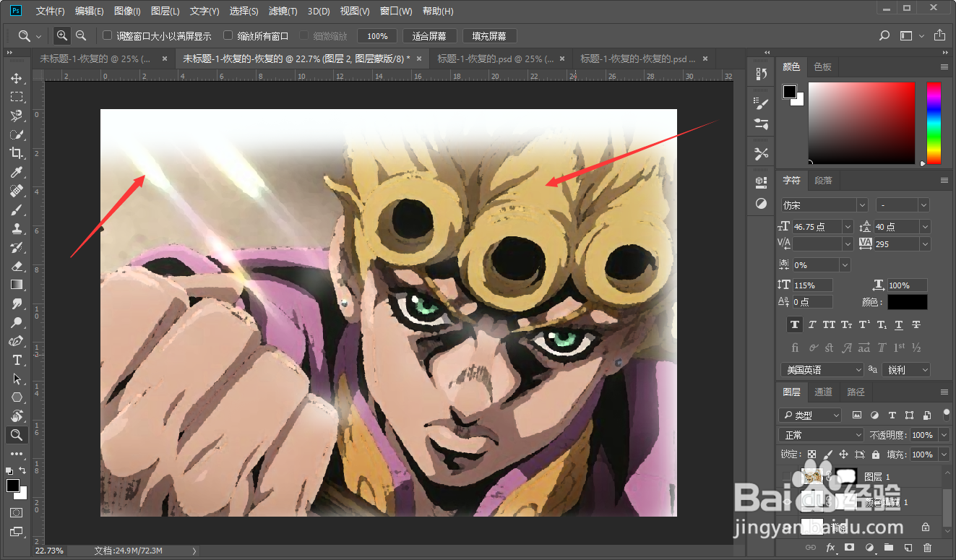Viewport: 956px width, 560px height.
Task: Select the Crop tool
Action: click(x=16, y=153)
